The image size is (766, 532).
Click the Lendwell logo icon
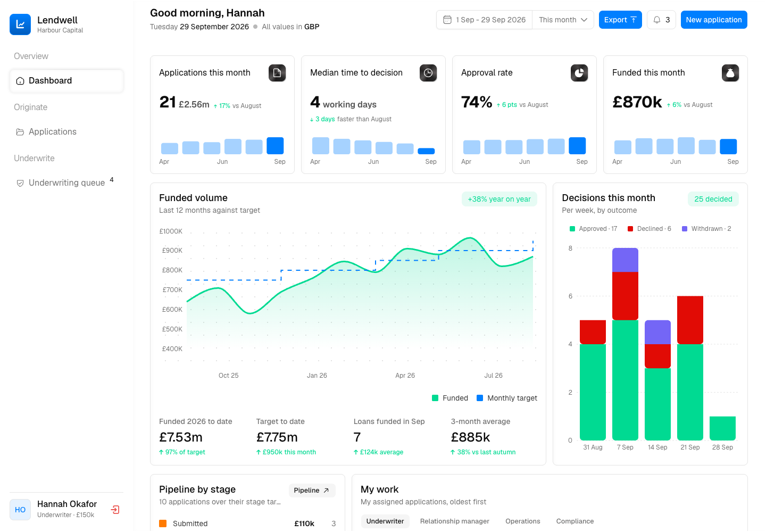[x=20, y=24]
